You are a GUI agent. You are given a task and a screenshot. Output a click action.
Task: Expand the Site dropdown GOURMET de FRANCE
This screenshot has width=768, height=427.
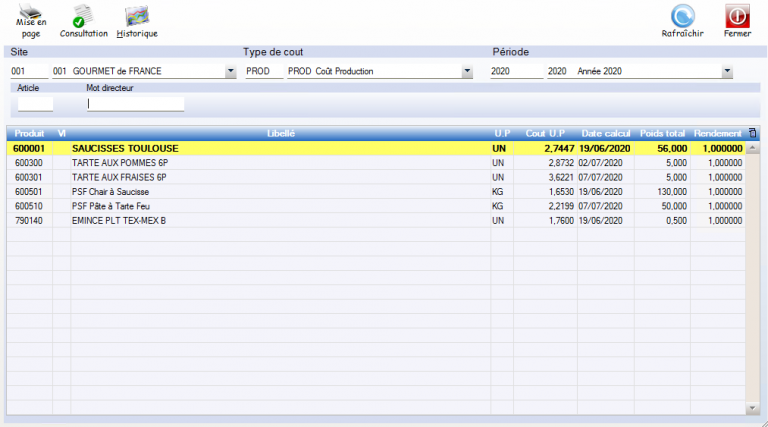tap(231, 72)
